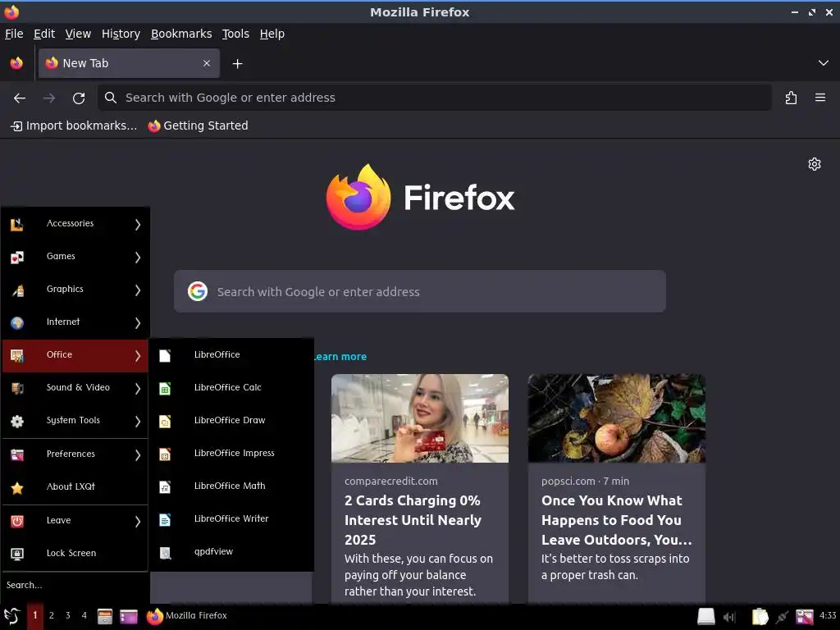Screen dimensions: 840x630
Task: Open the list all tabs dropdown
Action: pyautogui.click(x=824, y=63)
